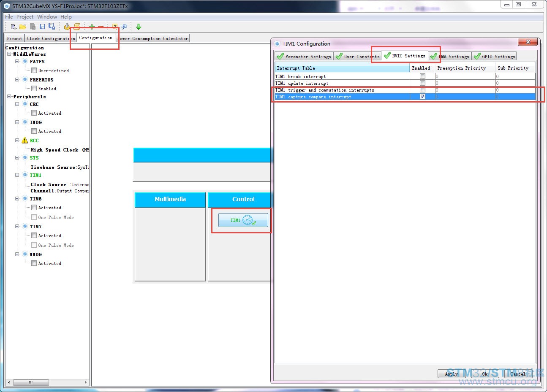Open GPIO Settings tab in TIM1 dialog
547x392 pixels.
tap(494, 57)
